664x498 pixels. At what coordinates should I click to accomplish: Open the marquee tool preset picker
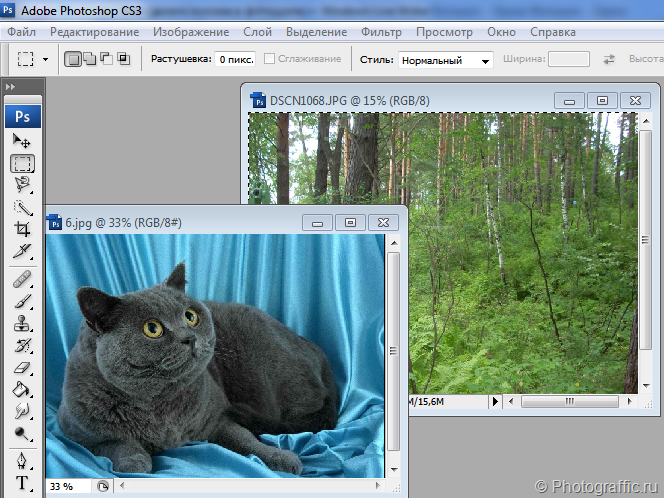45,59
